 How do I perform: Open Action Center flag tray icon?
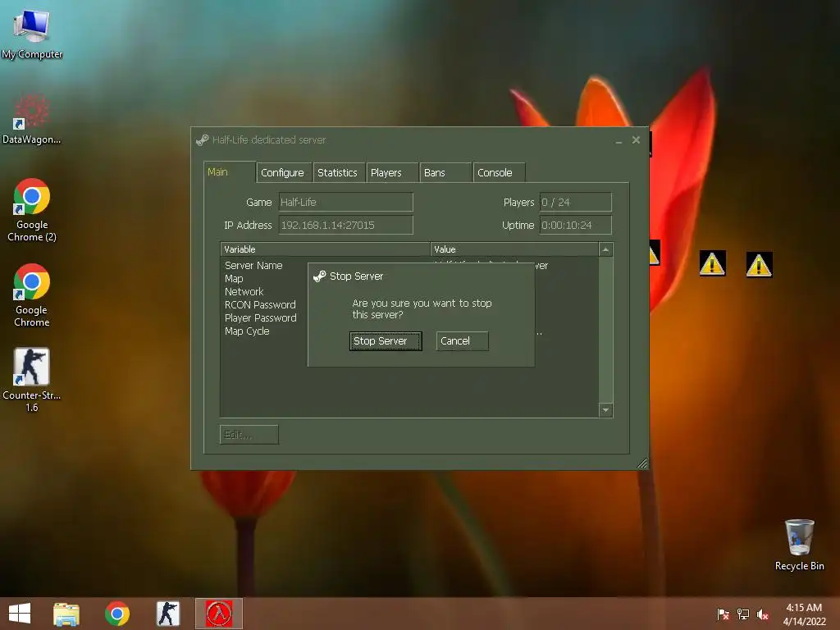(724, 614)
